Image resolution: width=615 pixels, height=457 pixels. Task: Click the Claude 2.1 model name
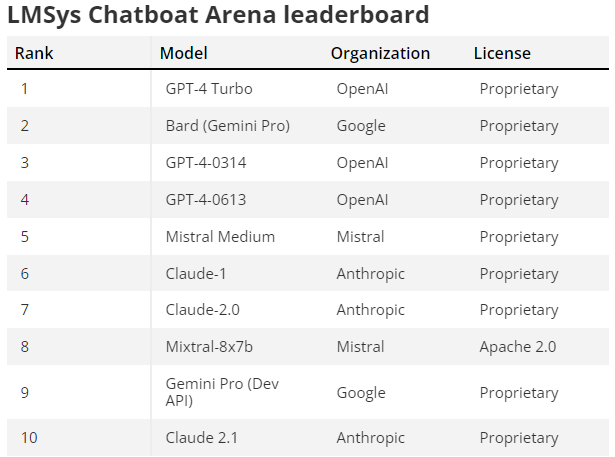click(202, 437)
